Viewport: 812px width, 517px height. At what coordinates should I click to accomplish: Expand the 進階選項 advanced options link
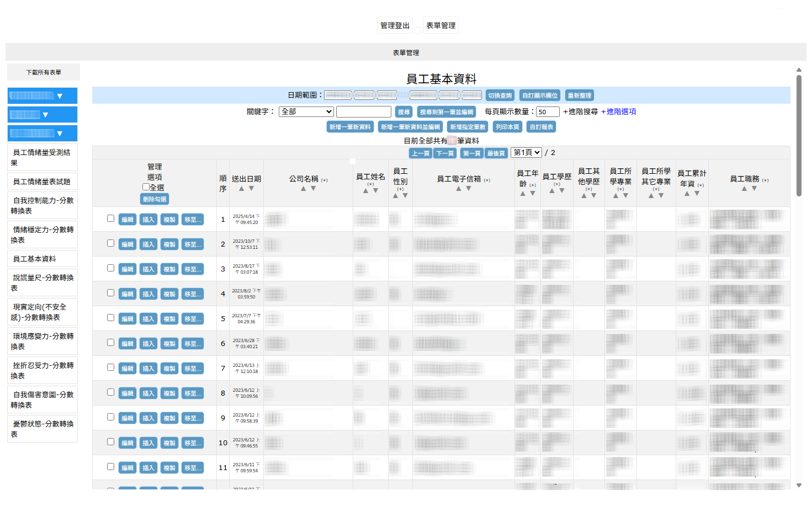[x=618, y=111]
